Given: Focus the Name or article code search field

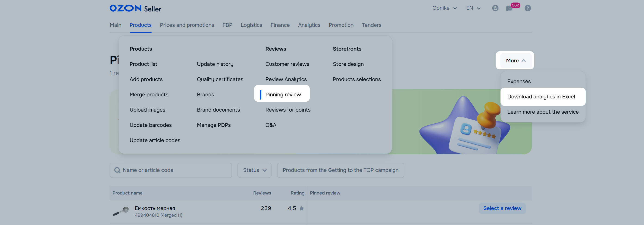Looking at the screenshot, I should point(171,170).
